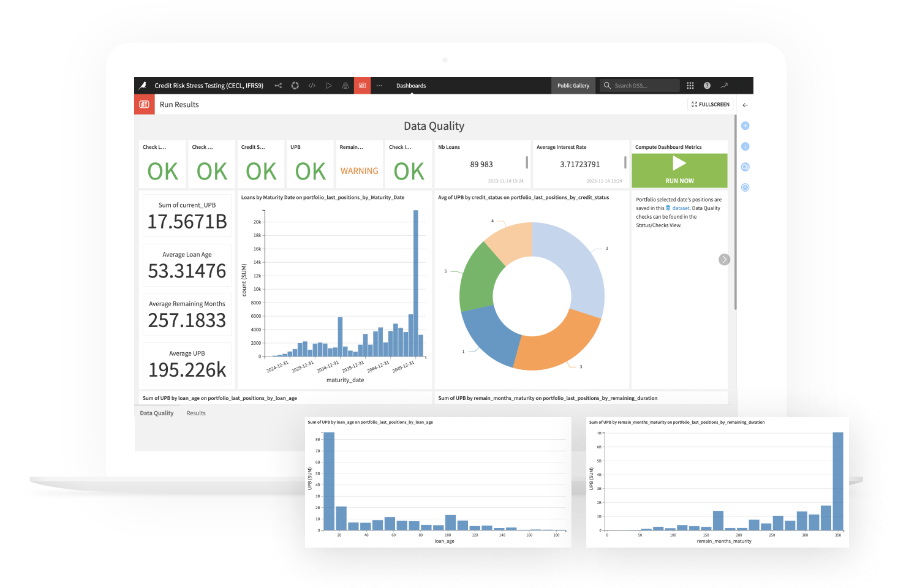Click the dashboard vertical scrollbar

735,213
